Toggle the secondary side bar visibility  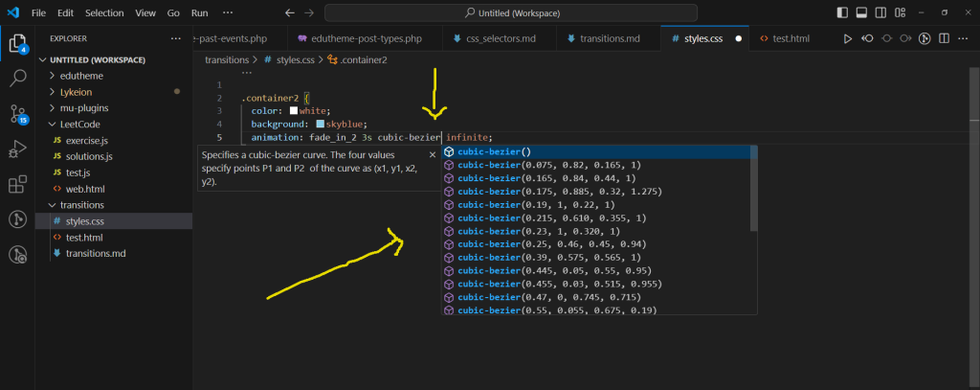coord(881,12)
